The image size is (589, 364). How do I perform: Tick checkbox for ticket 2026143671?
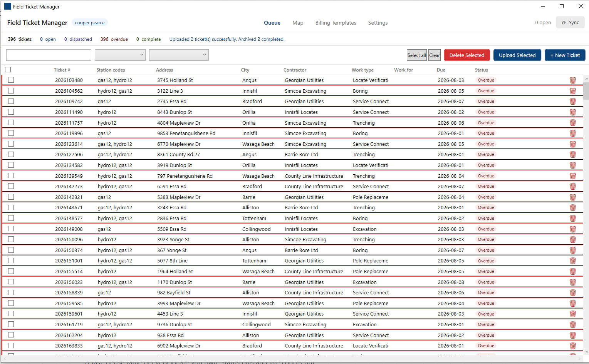click(x=11, y=207)
